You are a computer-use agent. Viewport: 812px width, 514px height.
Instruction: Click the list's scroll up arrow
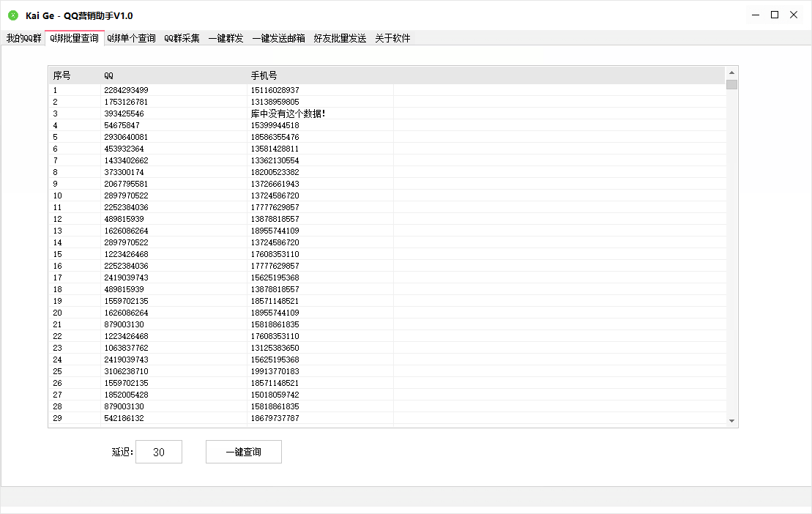(731, 72)
